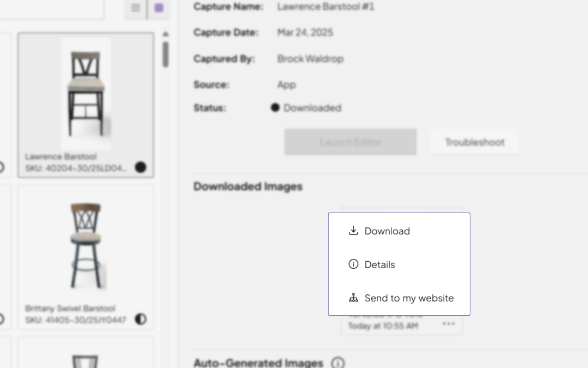Open the three-dots menu on downloaded image

pyautogui.click(x=449, y=324)
